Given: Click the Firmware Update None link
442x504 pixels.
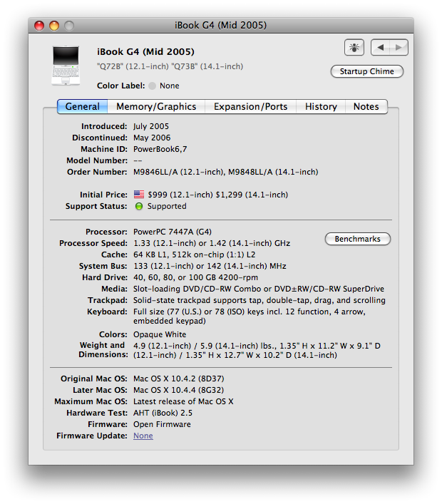Looking at the screenshot, I should click(x=143, y=436).
